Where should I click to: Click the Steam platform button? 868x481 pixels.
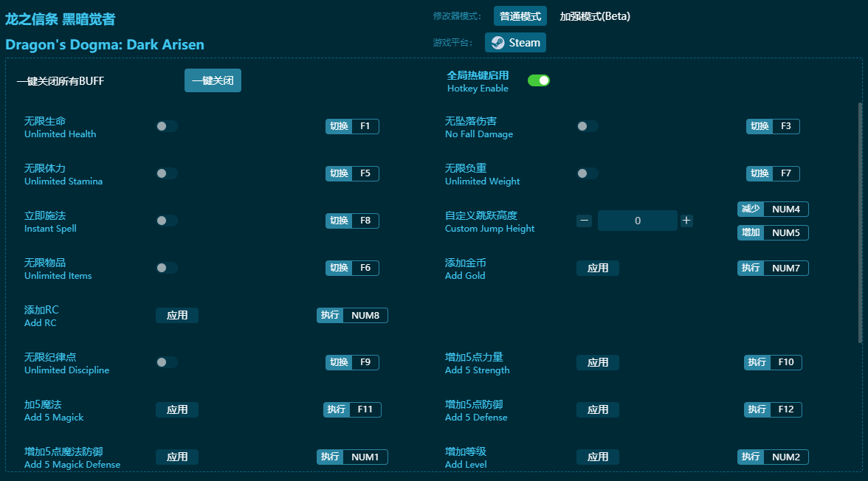(x=515, y=43)
